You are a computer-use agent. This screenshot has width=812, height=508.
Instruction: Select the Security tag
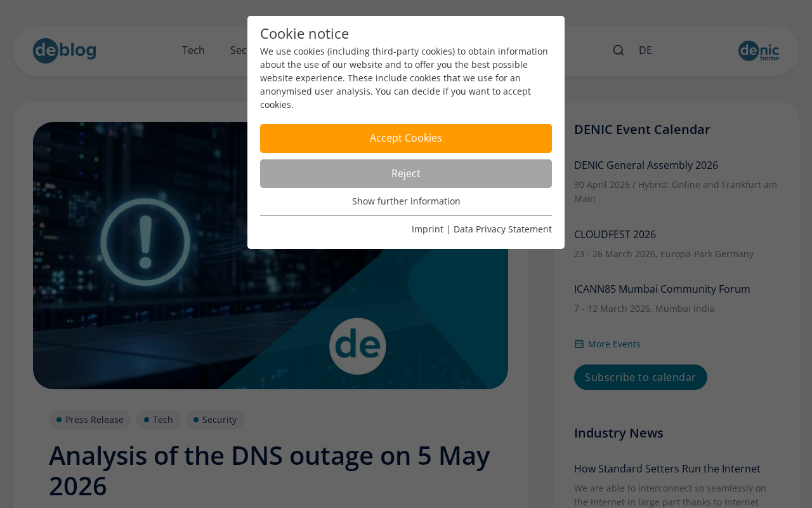(x=215, y=420)
